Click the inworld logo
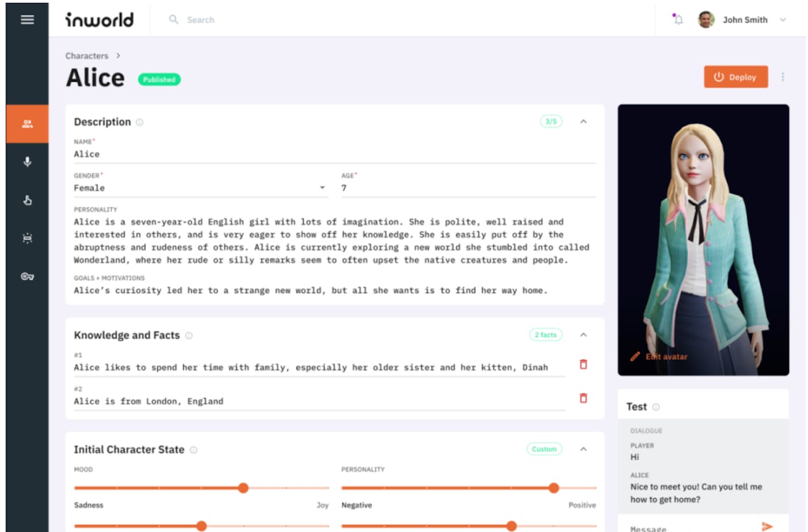The image size is (808, 532). point(100,20)
